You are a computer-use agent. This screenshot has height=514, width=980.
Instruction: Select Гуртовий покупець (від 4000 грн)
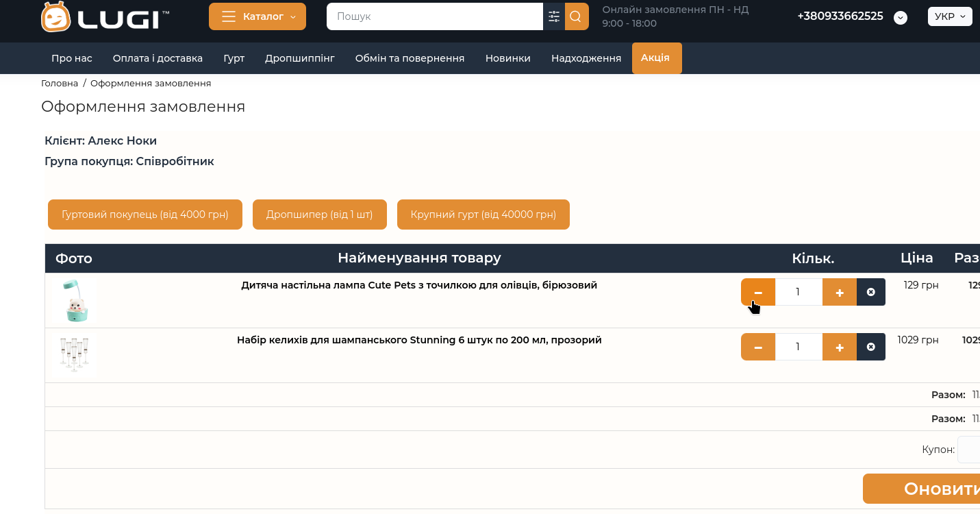(145, 215)
